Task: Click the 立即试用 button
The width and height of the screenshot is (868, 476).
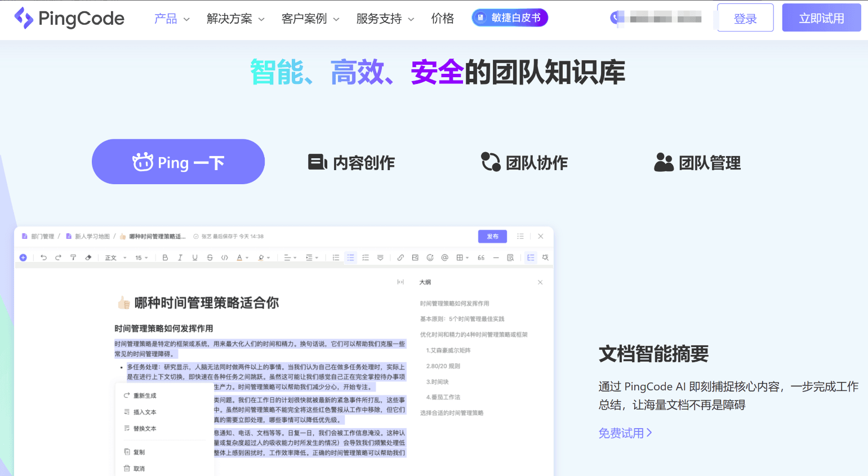Action: tap(821, 18)
